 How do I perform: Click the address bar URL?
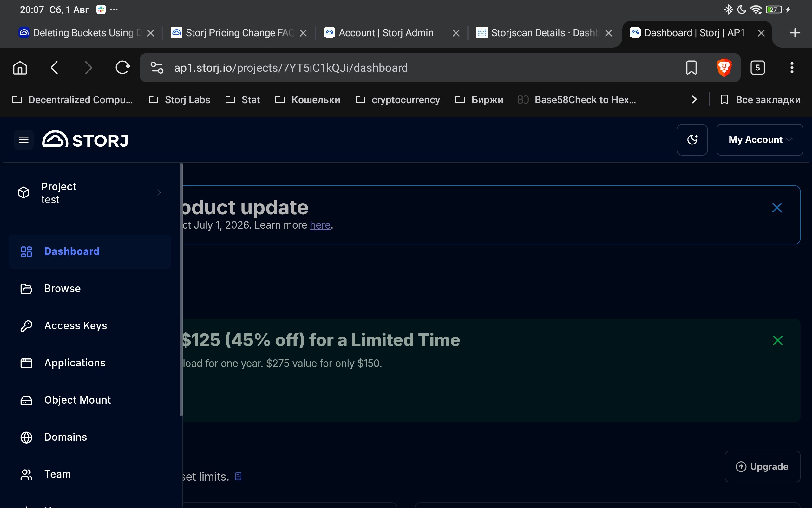[x=291, y=68]
